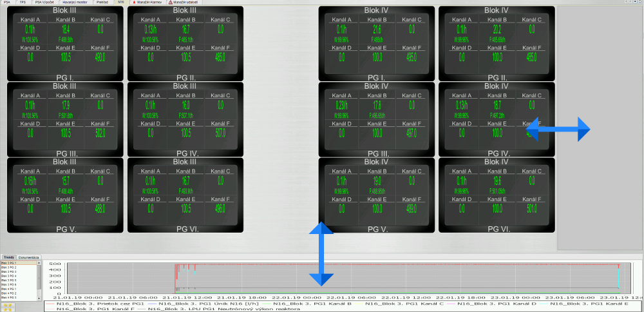The width and height of the screenshot is (644, 312).
Task: Switch to the PSA tab
Action: pyautogui.click(x=6, y=3)
